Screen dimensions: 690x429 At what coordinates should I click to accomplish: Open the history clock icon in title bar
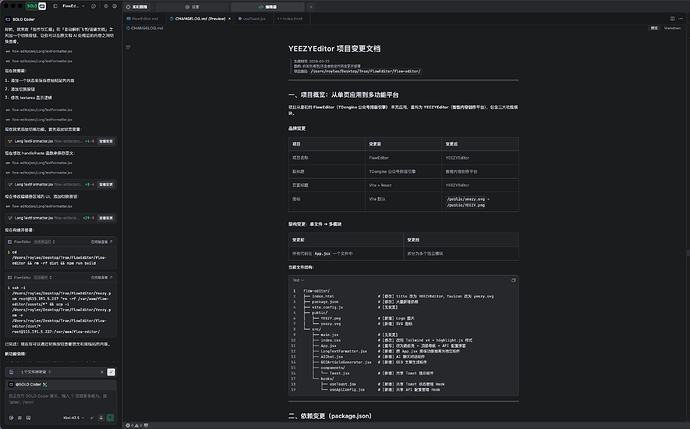(93, 6)
